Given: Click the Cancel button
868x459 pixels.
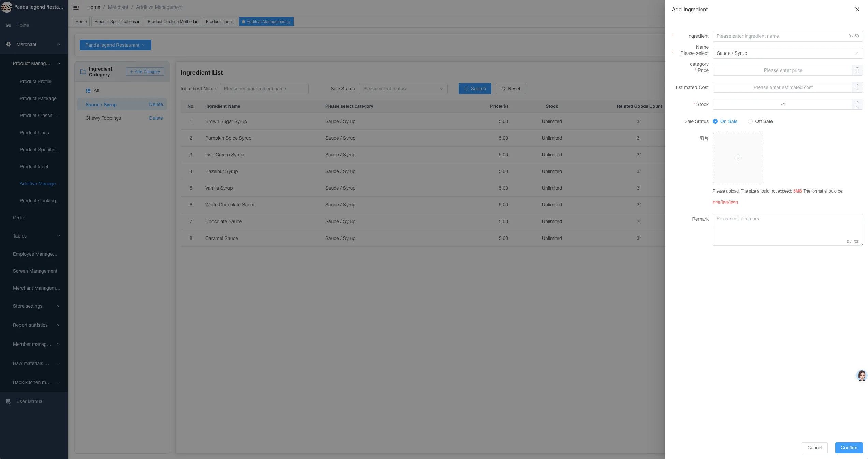Looking at the screenshot, I should (814, 448).
